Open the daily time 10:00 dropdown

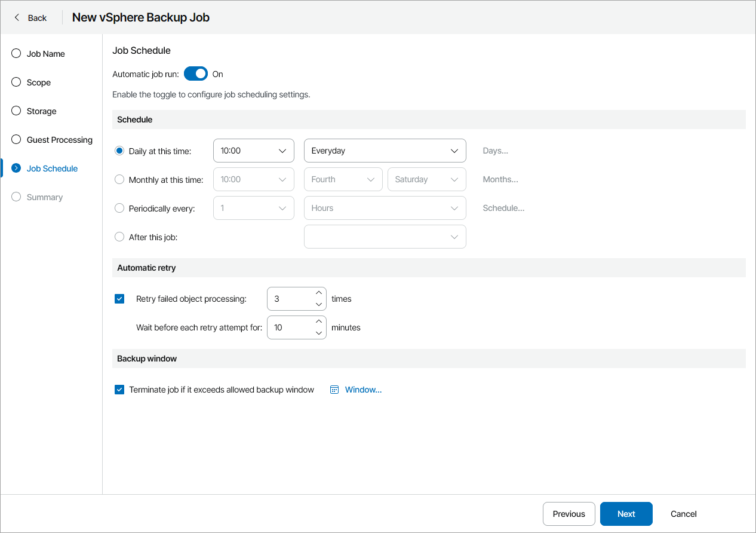coord(253,151)
